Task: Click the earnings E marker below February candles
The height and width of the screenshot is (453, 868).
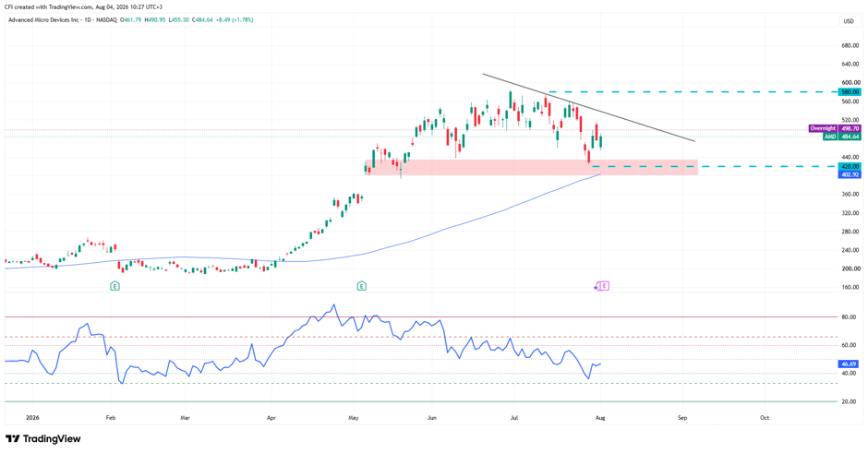Action: click(x=115, y=286)
